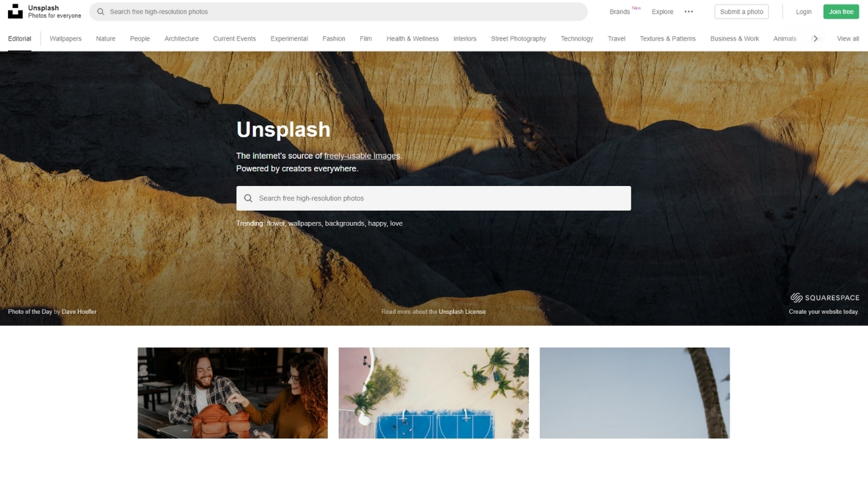
Task: Open the Technology category
Action: click(x=577, y=38)
